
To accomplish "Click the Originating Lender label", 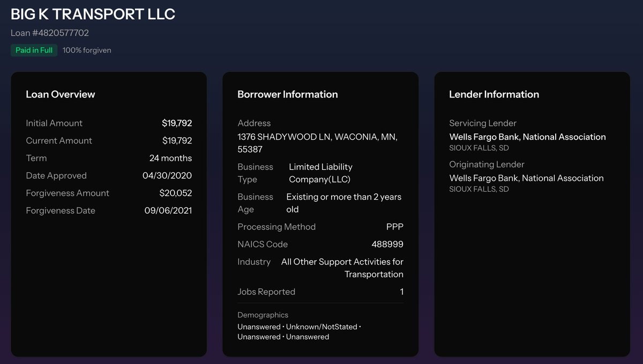I will pyautogui.click(x=487, y=164).
